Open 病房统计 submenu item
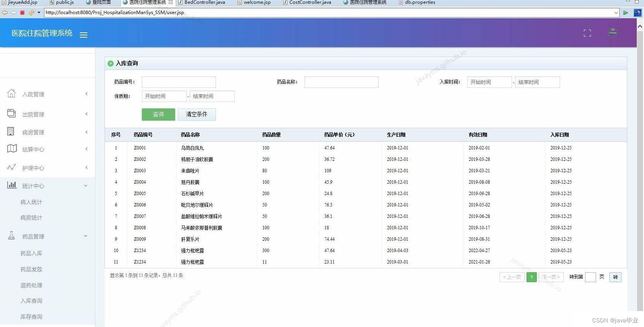644x327 pixels. click(x=31, y=217)
